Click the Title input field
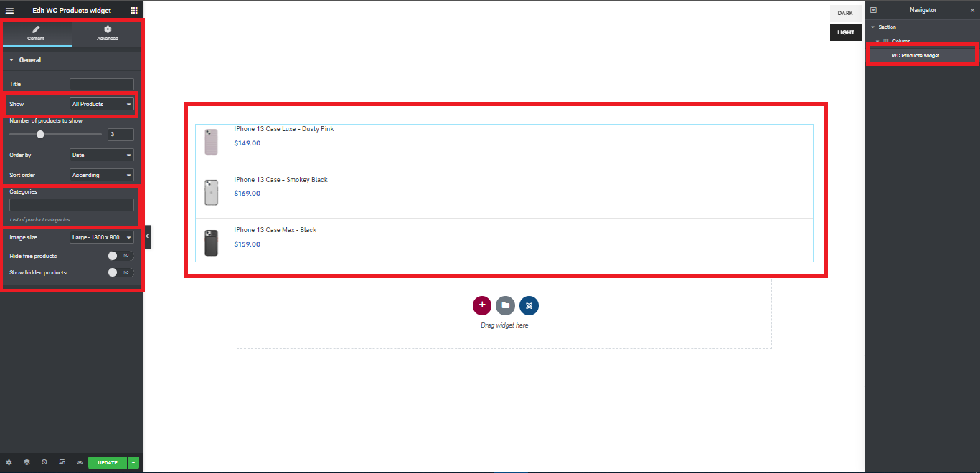This screenshot has width=980, height=473. (x=102, y=84)
